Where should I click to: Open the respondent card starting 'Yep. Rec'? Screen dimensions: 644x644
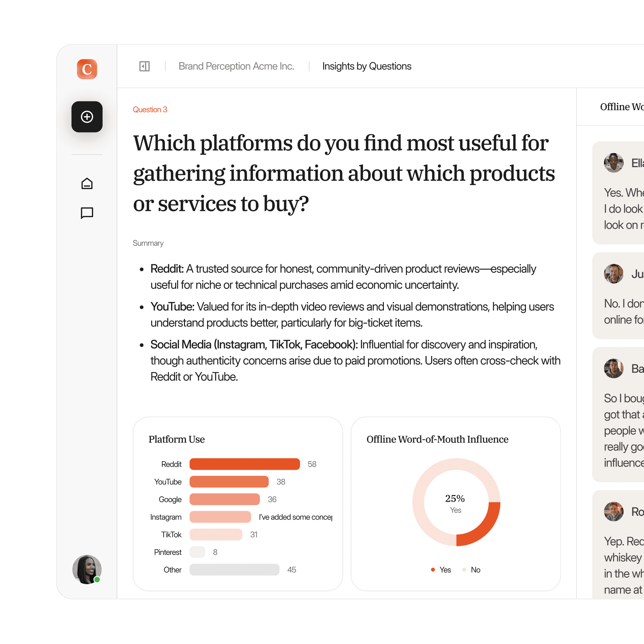(x=618, y=545)
